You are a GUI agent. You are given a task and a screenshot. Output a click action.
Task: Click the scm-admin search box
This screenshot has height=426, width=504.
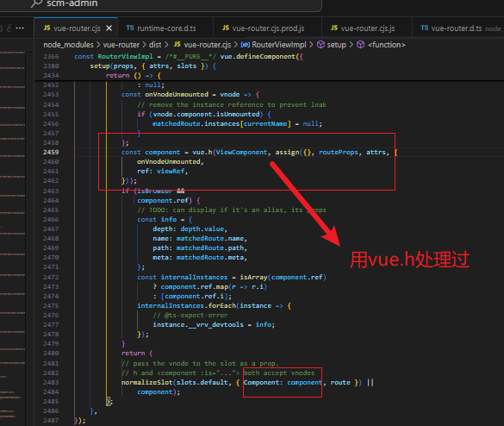pos(161,4)
